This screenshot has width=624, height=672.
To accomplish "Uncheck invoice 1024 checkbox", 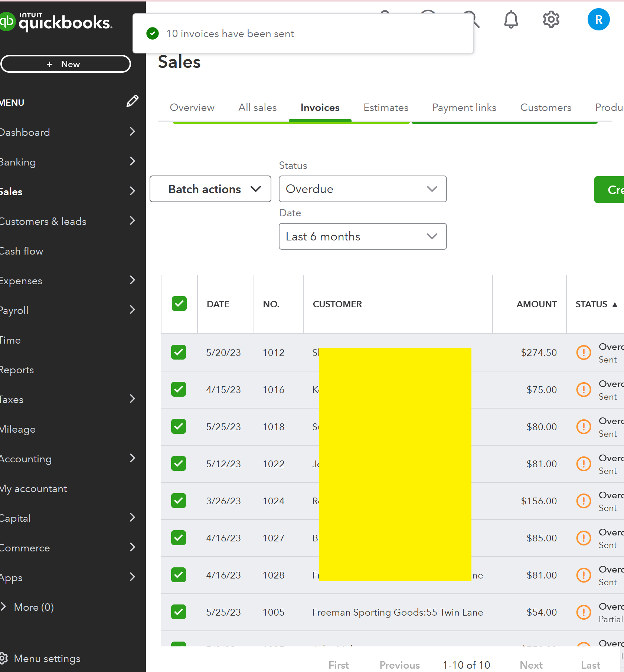I will 179,501.
